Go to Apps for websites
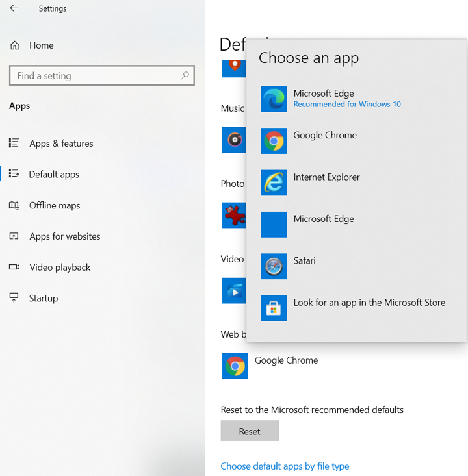 (x=65, y=236)
